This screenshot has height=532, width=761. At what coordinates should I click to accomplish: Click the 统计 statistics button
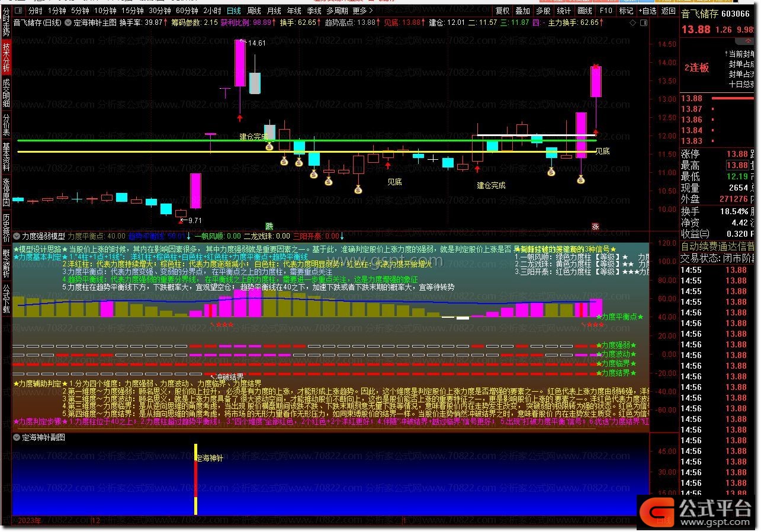pos(564,11)
